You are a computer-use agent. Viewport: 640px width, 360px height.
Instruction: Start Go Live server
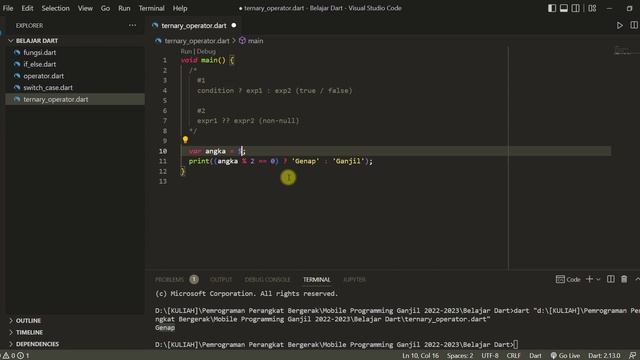click(565, 356)
